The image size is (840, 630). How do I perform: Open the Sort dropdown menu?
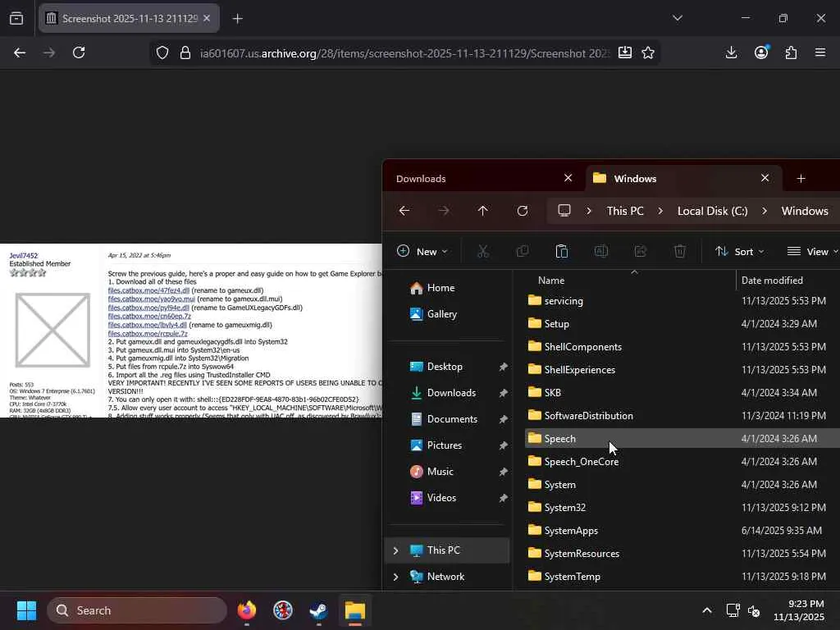[x=740, y=251]
